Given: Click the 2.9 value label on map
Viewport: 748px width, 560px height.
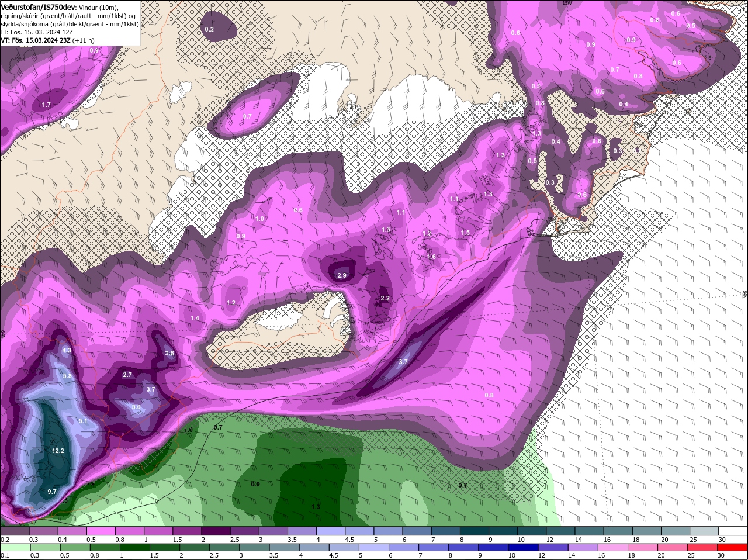Looking at the screenshot, I should pos(342,275).
